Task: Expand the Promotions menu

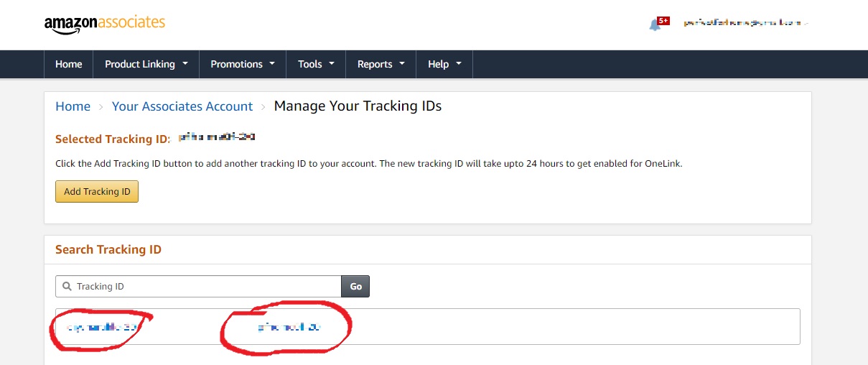Action: coord(243,64)
